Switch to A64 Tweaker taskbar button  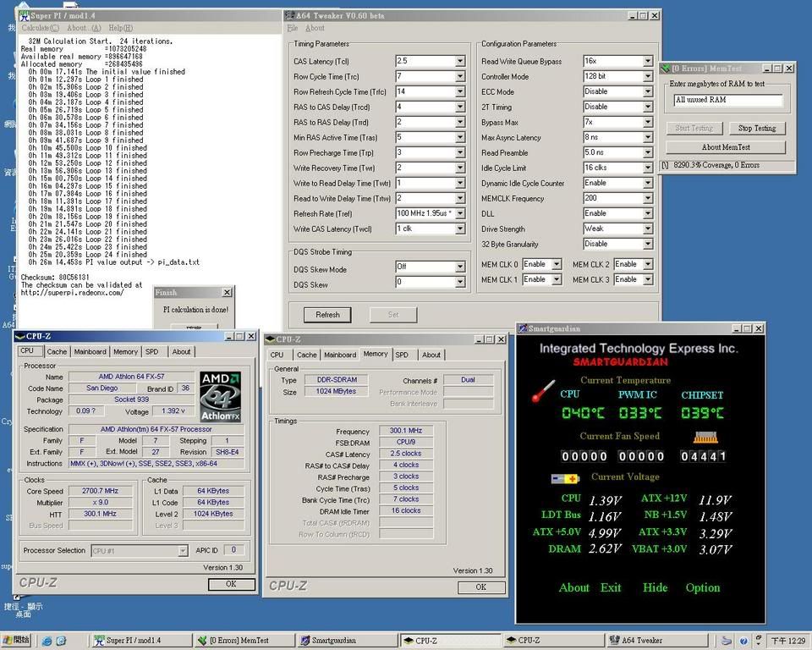click(656, 640)
